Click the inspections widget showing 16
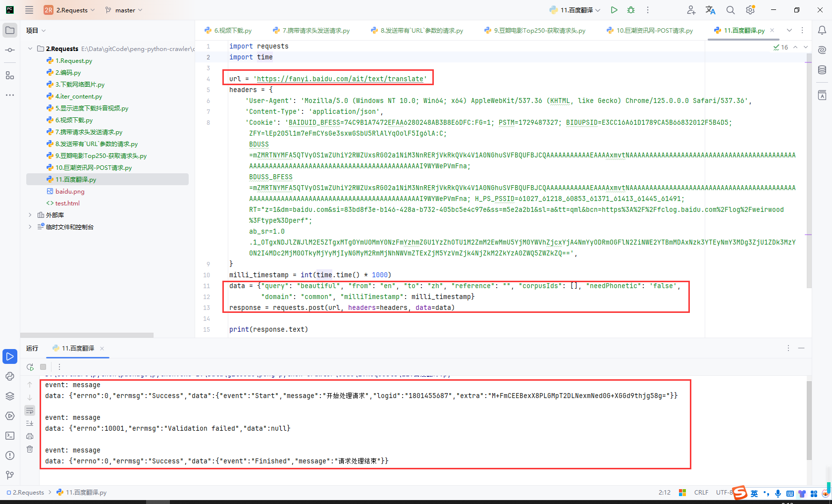832x504 pixels. click(780, 47)
